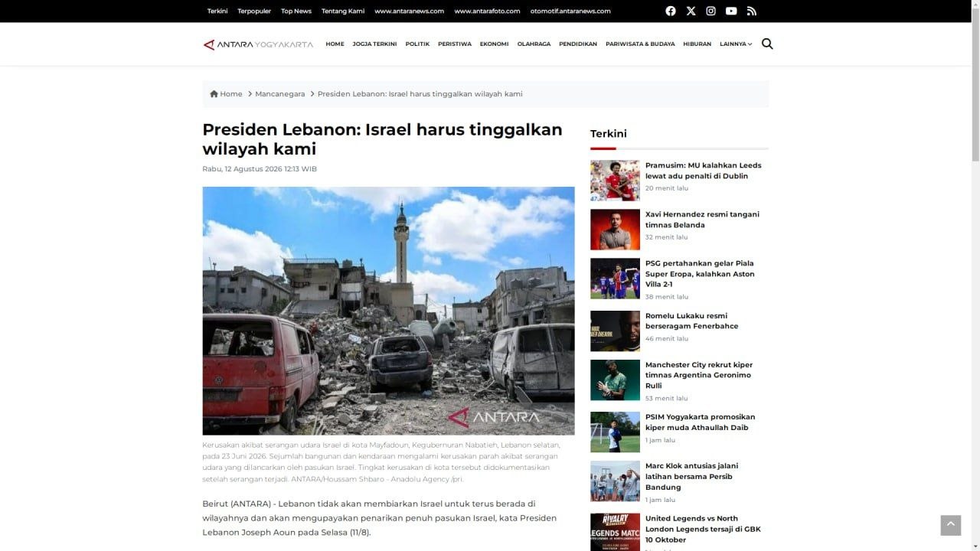Click the Romelu Lukaku thumbnail
This screenshot has height=551, width=980.
click(x=615, y=331)
